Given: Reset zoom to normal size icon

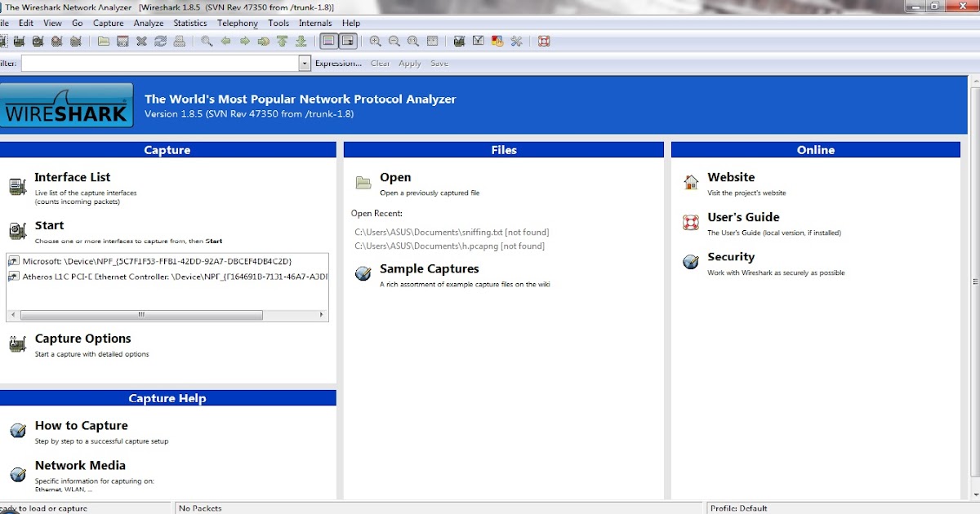Looking at the screenshot, I should click(x=413, y=41).
